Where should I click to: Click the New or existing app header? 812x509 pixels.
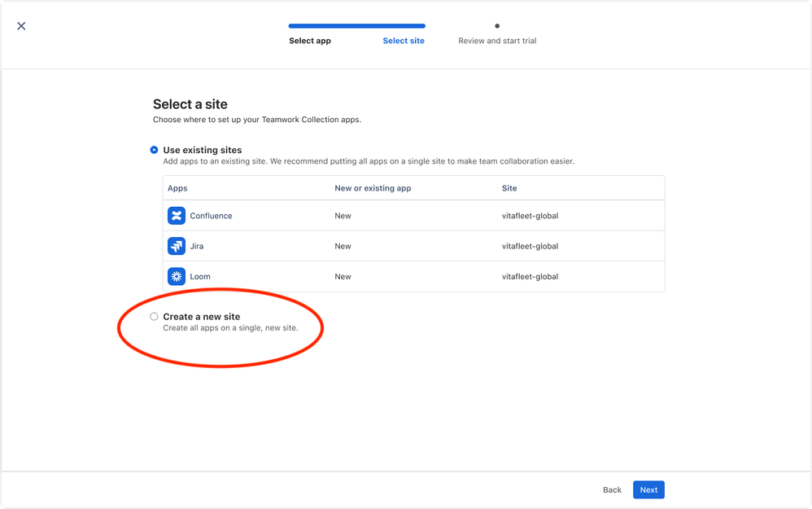click(373, 188)
